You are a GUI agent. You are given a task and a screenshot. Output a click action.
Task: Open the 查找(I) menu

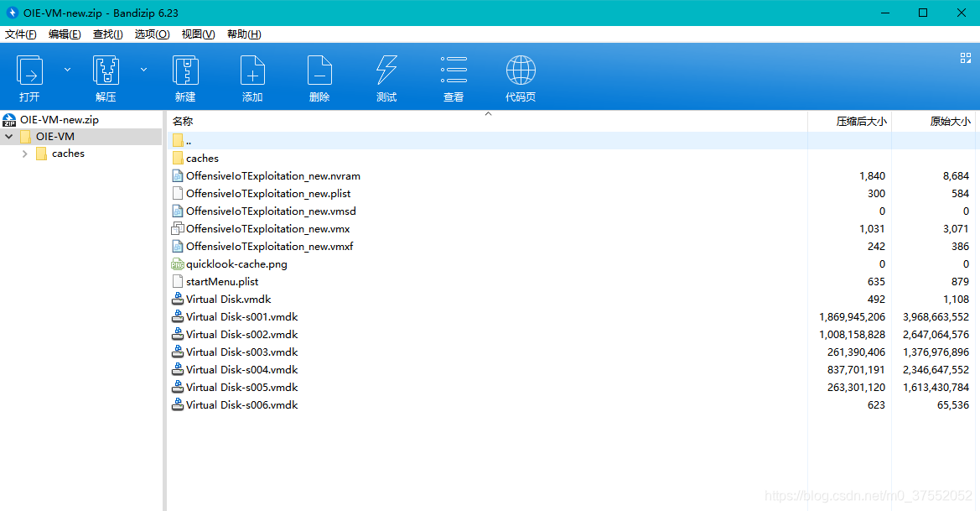pyautogui.click(x=107, y=34)
